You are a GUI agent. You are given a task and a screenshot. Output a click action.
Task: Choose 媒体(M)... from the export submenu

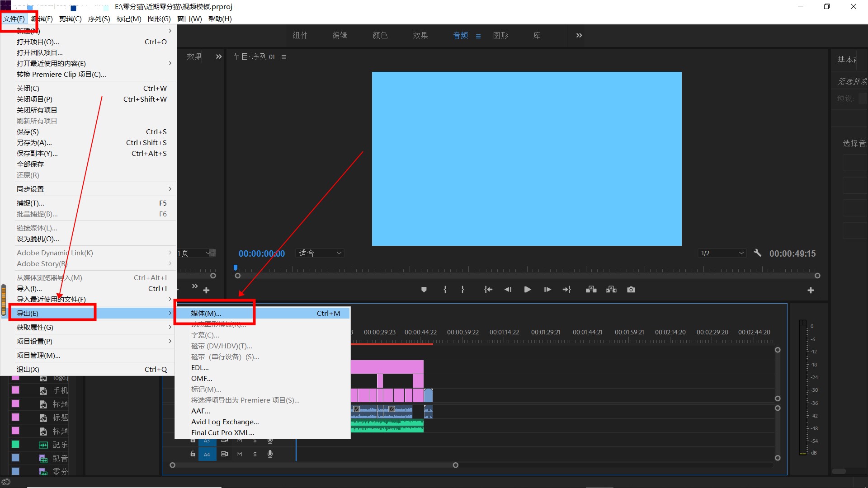tap(206, 313)
